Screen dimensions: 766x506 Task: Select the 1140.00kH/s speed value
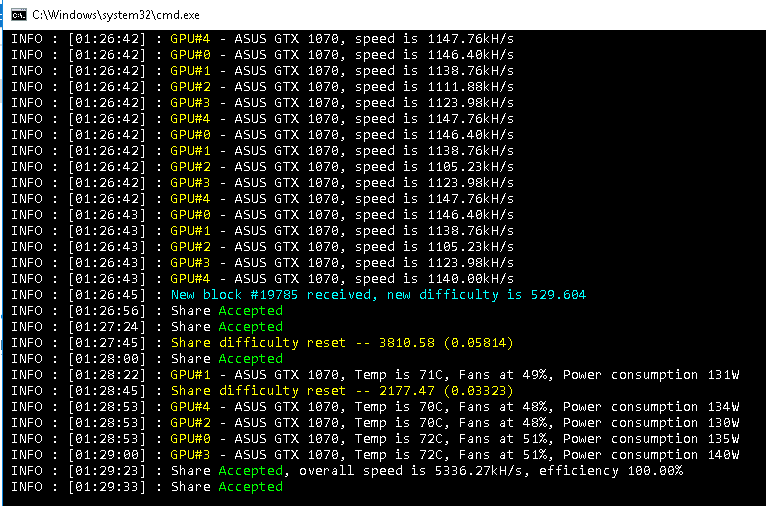click(x=471, y=278)
